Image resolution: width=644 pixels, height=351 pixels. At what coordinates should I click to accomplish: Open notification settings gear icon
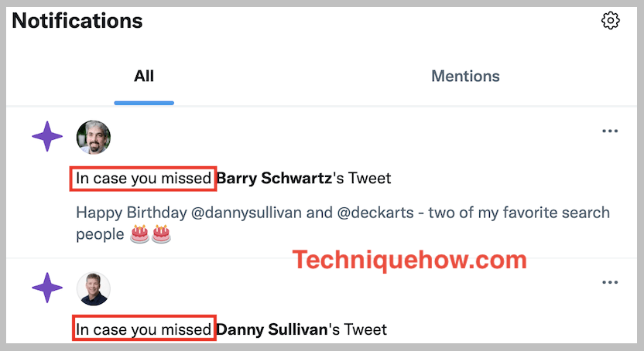tap(610, 21)
